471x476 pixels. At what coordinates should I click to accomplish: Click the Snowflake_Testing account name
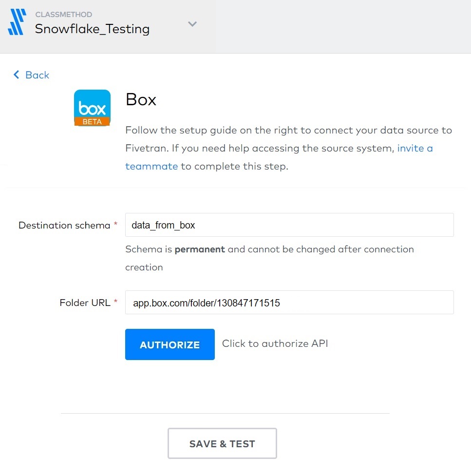92,29
